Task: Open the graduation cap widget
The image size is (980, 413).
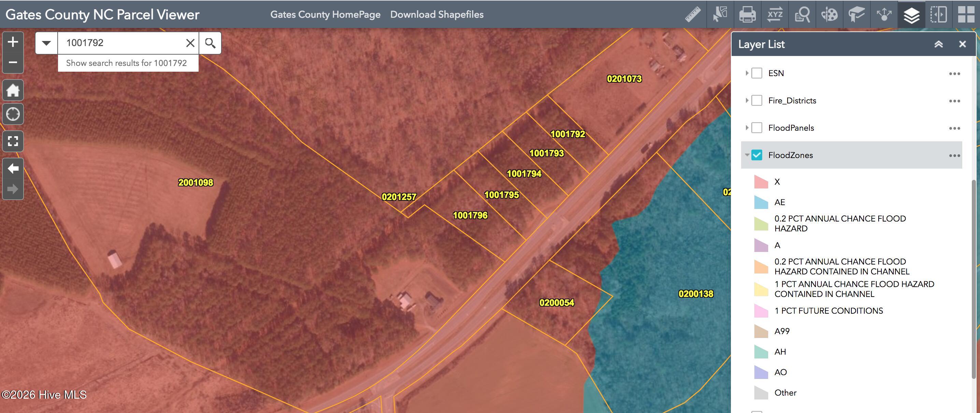Action: pos(857,14)
